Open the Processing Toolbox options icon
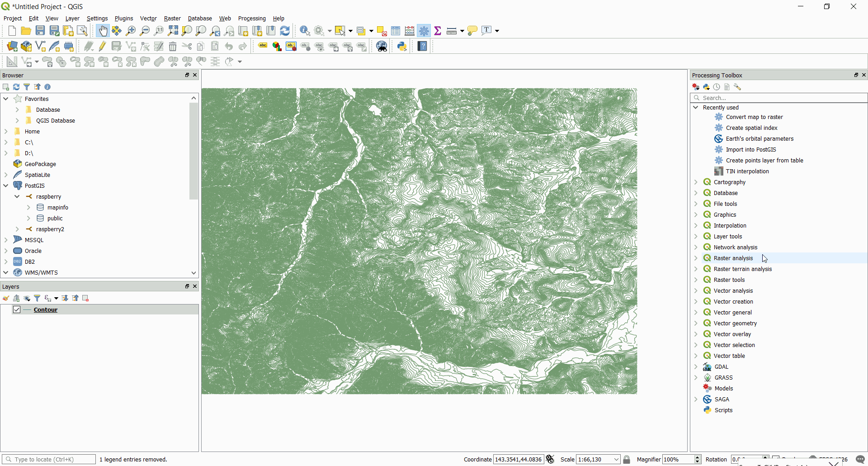The height and width of the screenshot is (466, 868). [738, 87]
